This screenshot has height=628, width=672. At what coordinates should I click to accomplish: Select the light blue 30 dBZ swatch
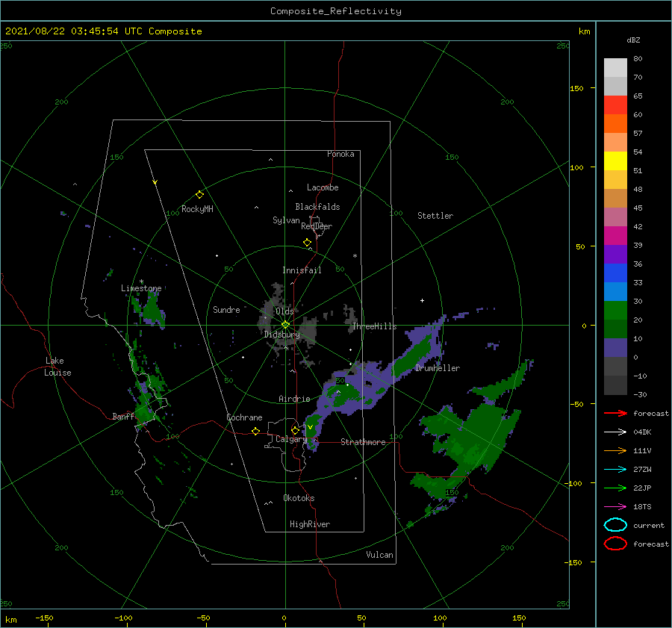[615, 292]
